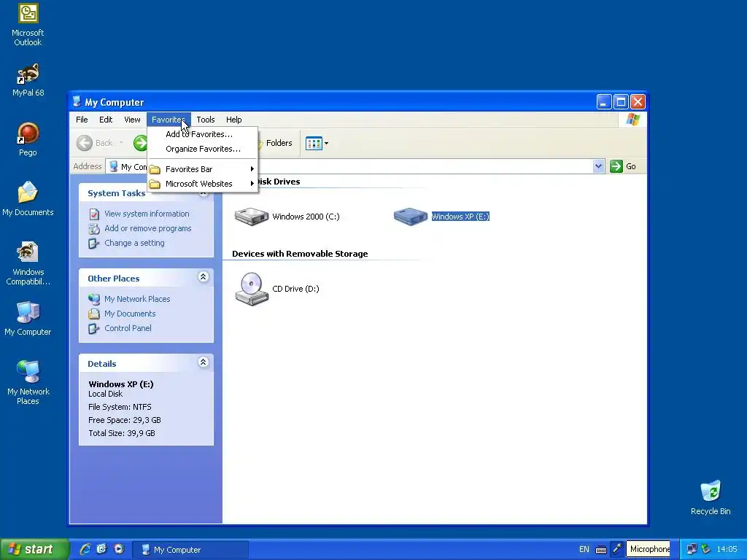Viewport: 747px width, 560px height.
Task: Open the Views dropdown arrow
Action: tap(326, 144)
